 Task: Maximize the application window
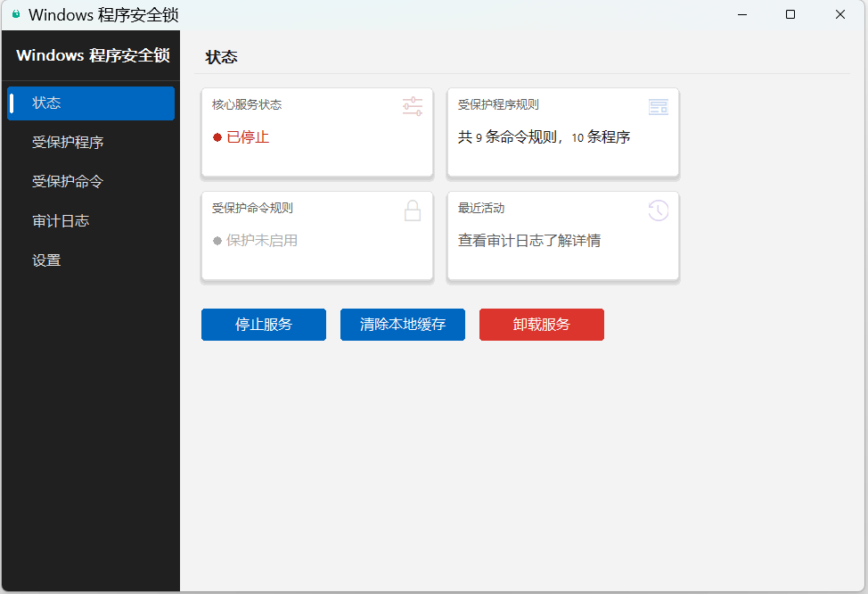tap(790, 14)
